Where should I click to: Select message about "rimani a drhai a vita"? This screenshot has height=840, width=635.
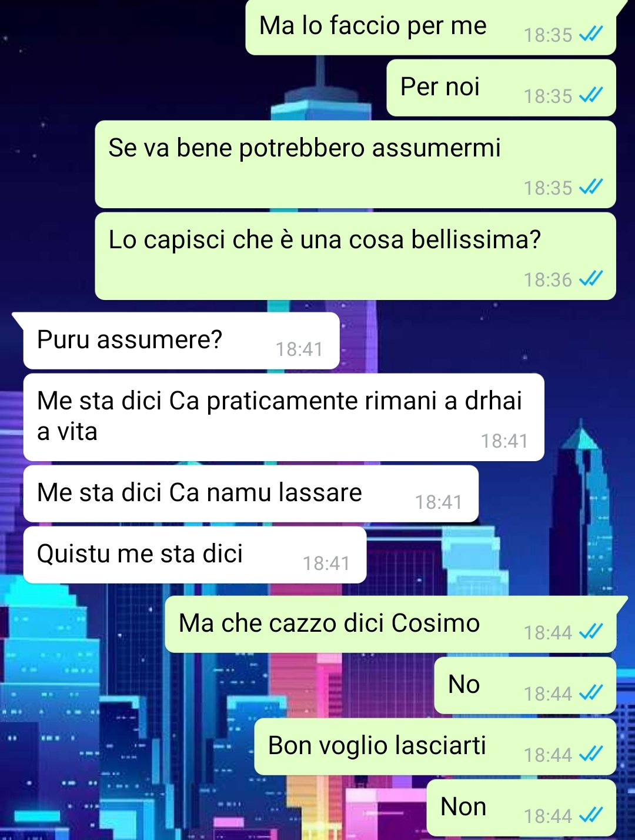click(x=283, y=417)
